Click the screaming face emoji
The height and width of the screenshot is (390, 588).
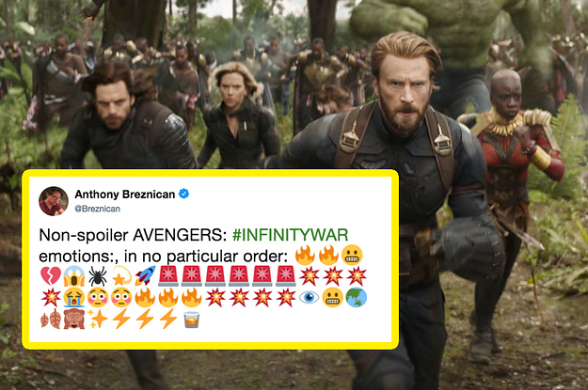point(74,276)
